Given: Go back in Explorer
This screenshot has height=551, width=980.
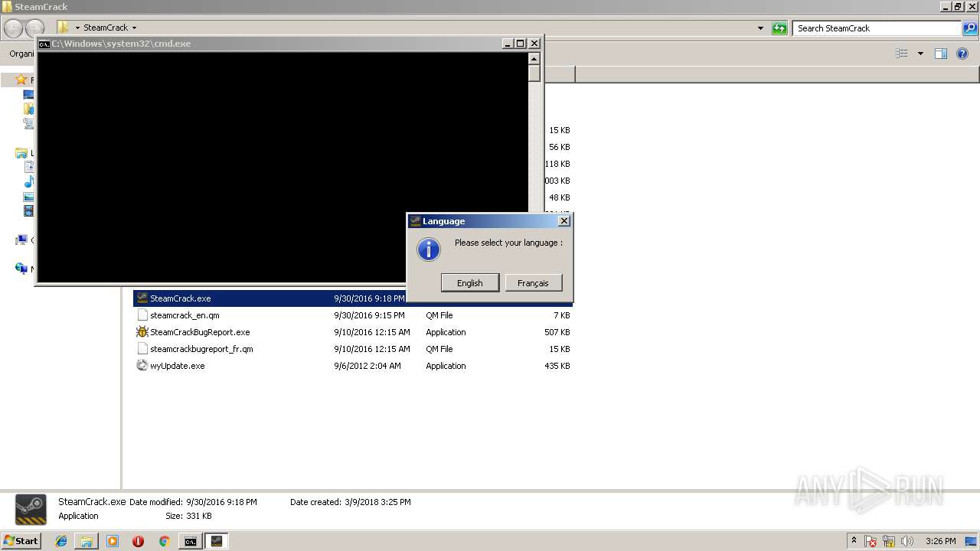Looking at the screenshot, I should click(x=13, y=28).
